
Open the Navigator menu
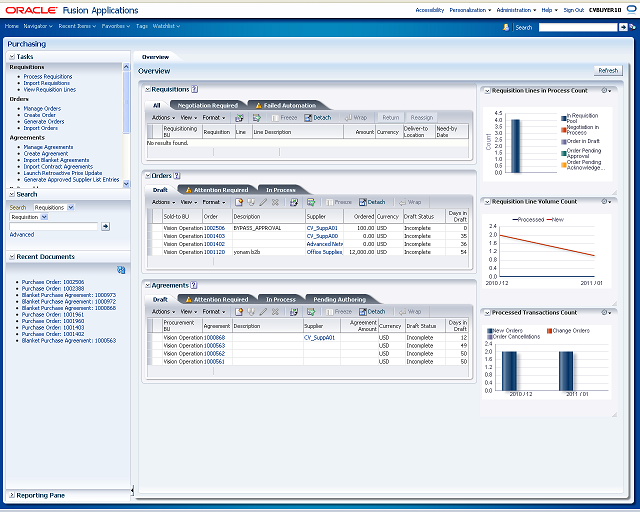pos(38,26)
